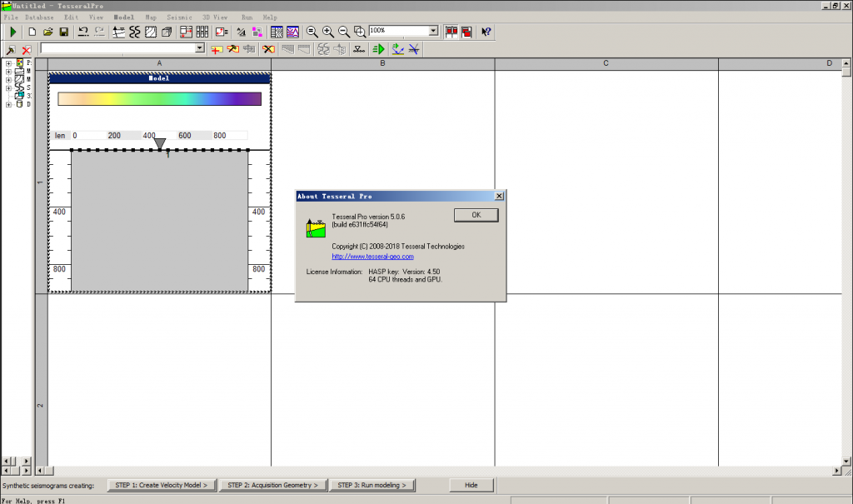Open the Edit menu
This screenshot has height=504, width=853.
click(72, 17)
